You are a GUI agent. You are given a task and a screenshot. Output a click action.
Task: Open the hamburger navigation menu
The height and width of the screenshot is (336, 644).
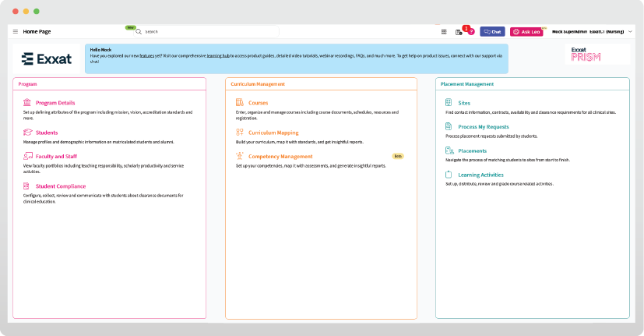pyautogui.click(x=16, y=32)
